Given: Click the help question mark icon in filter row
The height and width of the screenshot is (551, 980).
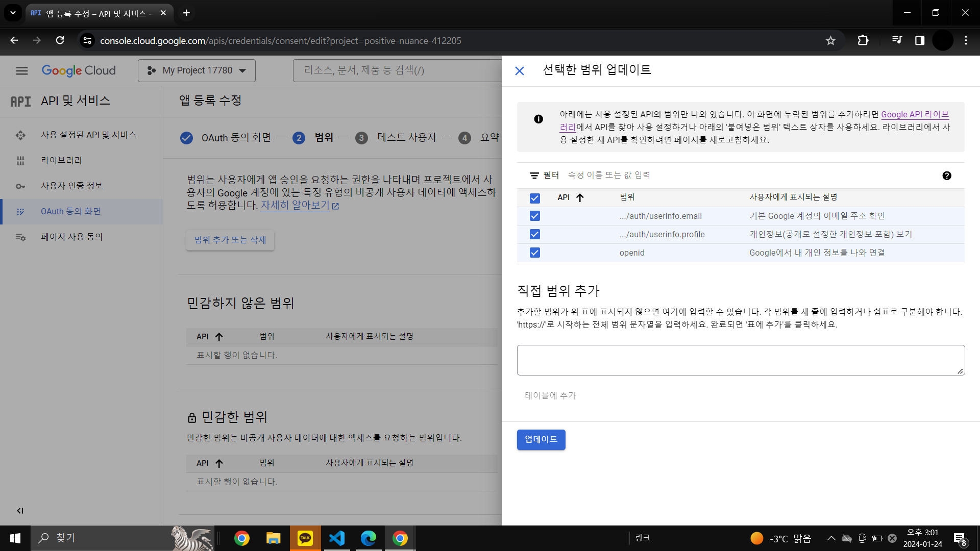Looking at the screenshot, I should [x=947, y=176].
